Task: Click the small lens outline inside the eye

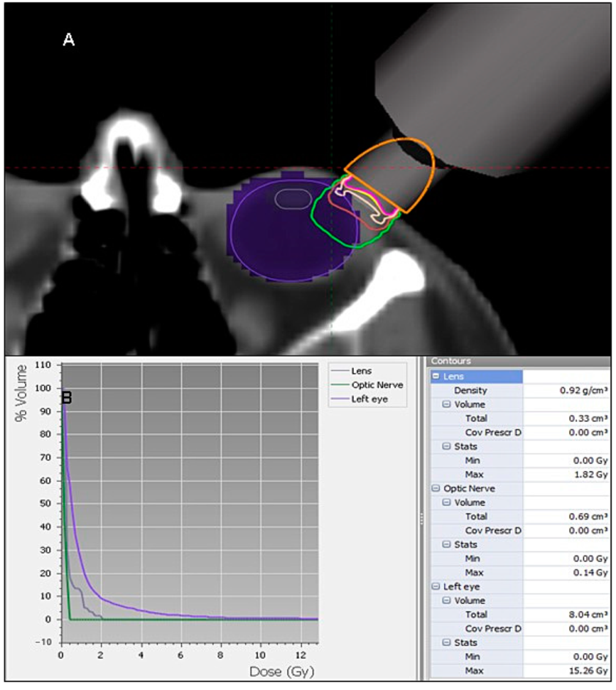Action: tap(293, 199)
